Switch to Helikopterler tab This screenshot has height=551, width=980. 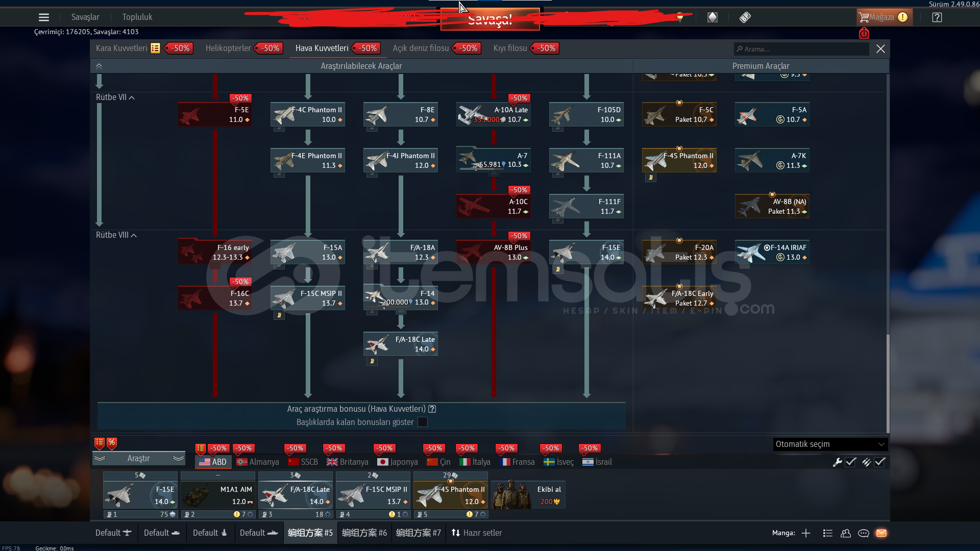click(228, 48)
